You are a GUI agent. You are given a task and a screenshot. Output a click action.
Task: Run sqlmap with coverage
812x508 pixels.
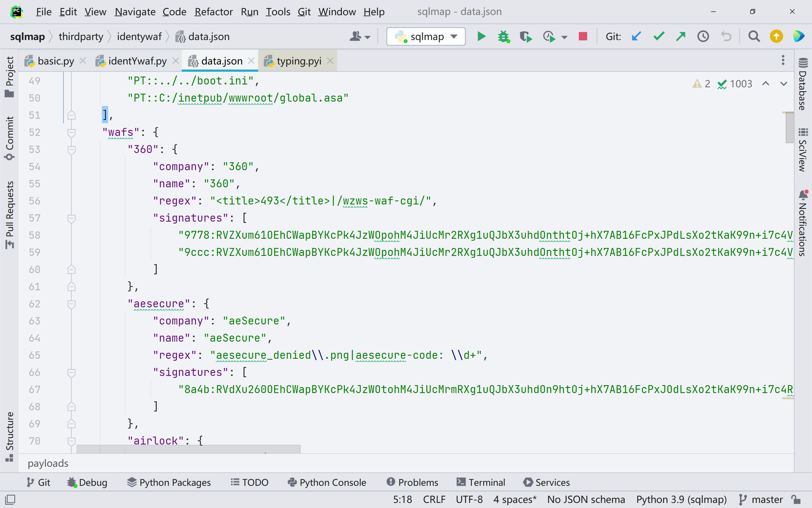526,36
